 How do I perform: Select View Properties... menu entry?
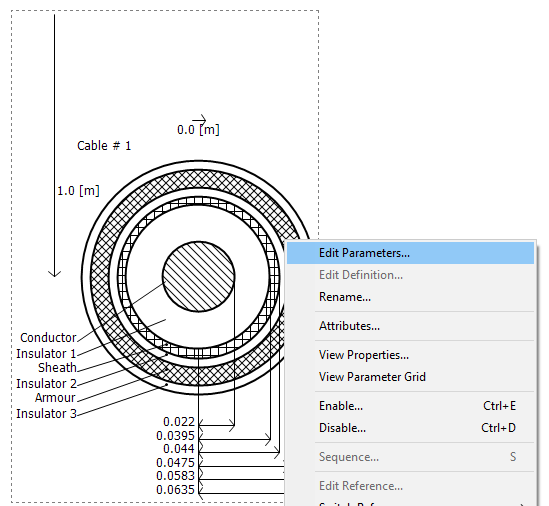tap(410, 355)
